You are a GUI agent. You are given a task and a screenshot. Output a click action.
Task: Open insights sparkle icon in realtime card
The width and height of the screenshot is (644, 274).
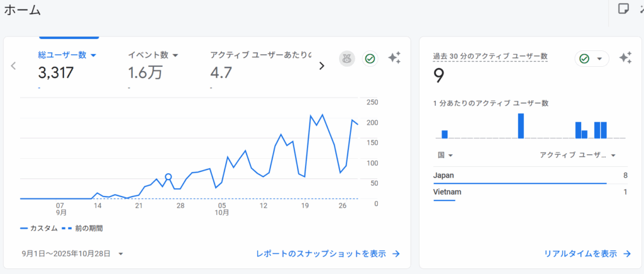click(625, 58)
